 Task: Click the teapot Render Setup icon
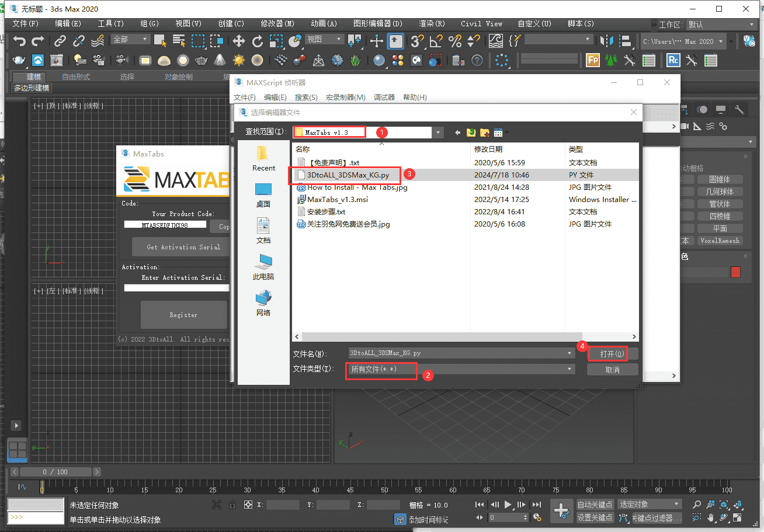coord(19,60)
